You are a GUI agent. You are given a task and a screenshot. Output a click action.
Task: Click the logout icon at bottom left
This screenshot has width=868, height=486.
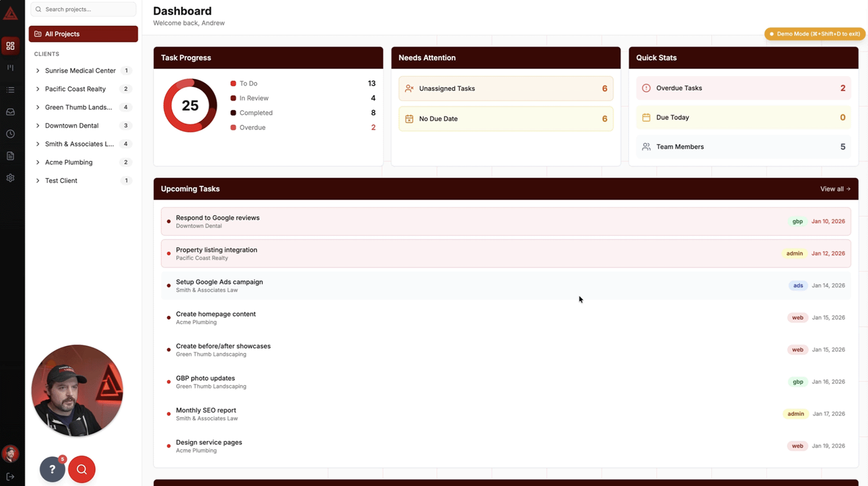pos(10,476)
